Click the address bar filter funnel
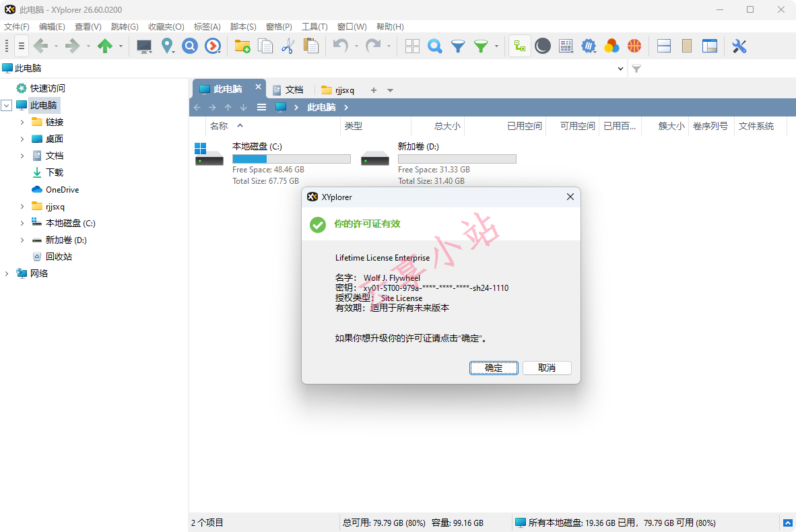Screen dimensions: 796x532 [x=636, y=69]
